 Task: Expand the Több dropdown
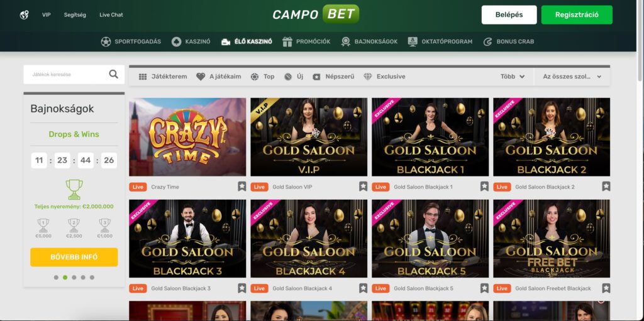512,77
